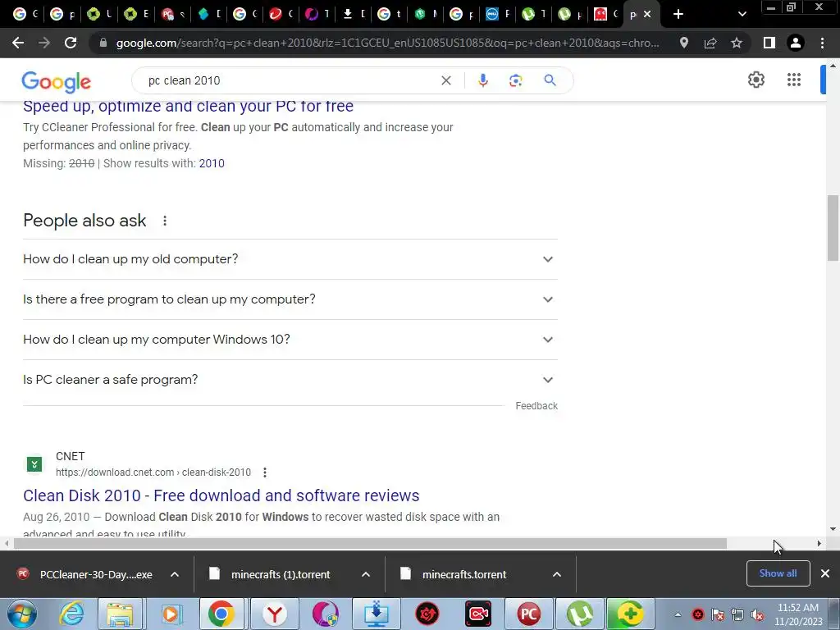Show results including 2010
The width and height of the screenshot is (840, 630).
(x=212, y=163)
